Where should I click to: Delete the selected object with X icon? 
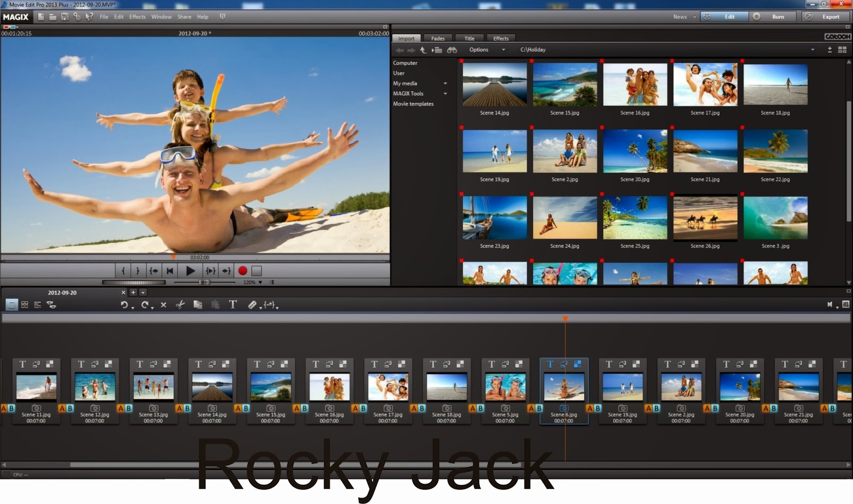[164, 305]
